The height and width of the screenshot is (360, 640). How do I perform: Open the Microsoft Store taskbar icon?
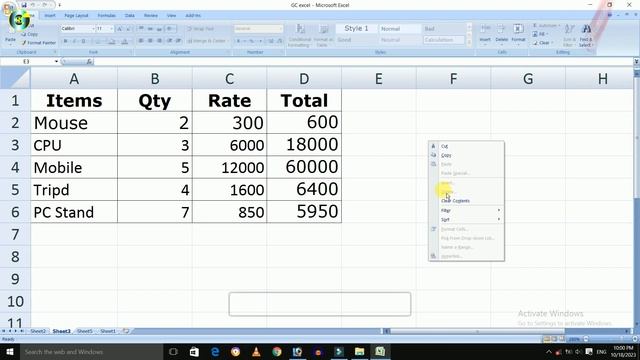(x=194, y=351)
